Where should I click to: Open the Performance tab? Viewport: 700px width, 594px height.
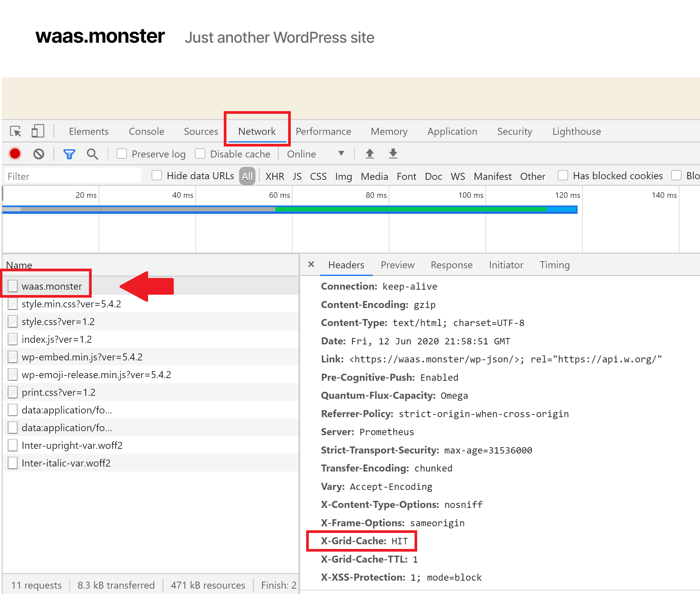[323, 131]
